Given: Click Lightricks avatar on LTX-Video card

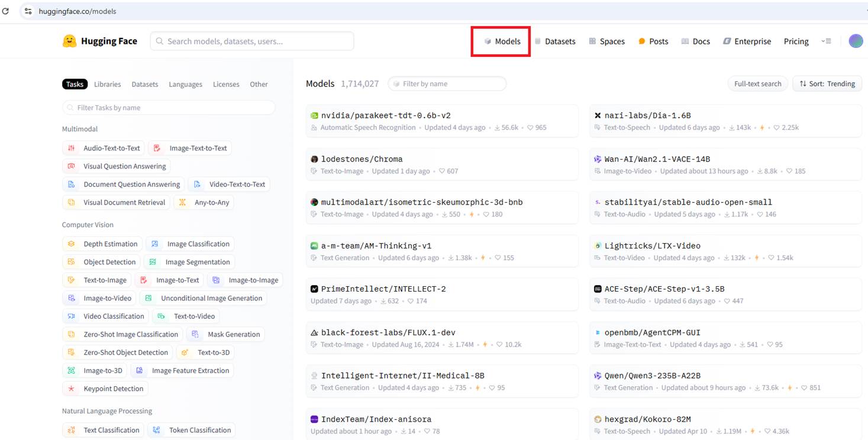Looking at the screenshot, I should (598, 246).
